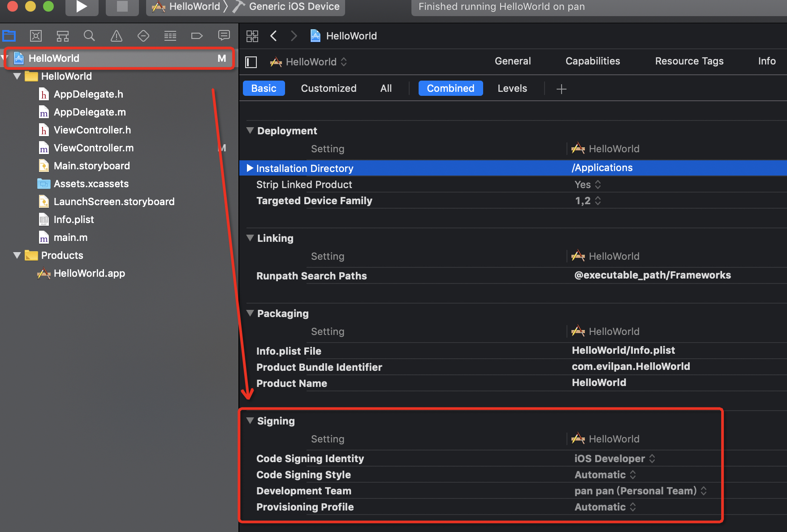Switch to the Capabilities tab
The image size is (787, 532).
pos(592,61)
